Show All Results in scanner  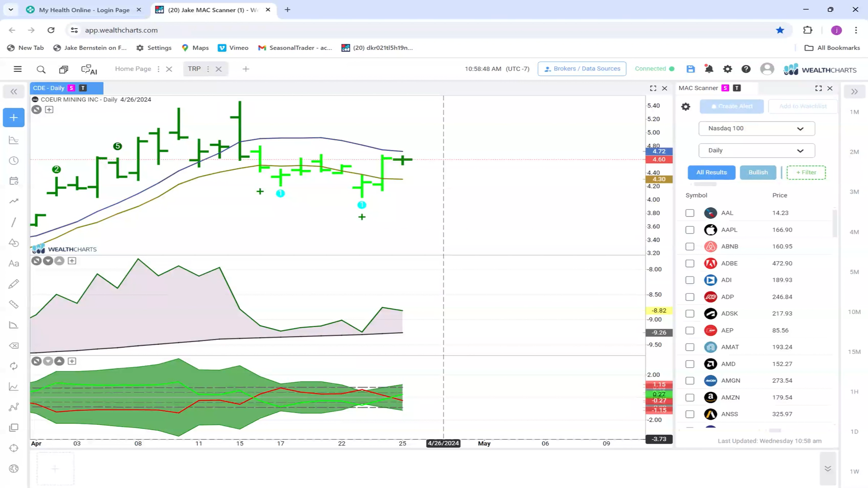[x=712, y=173]
